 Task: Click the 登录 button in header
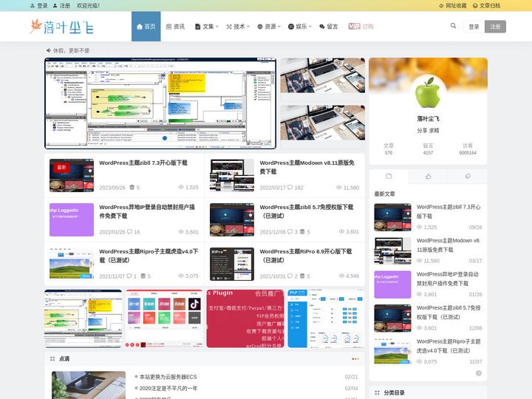(x=474, y=27)
